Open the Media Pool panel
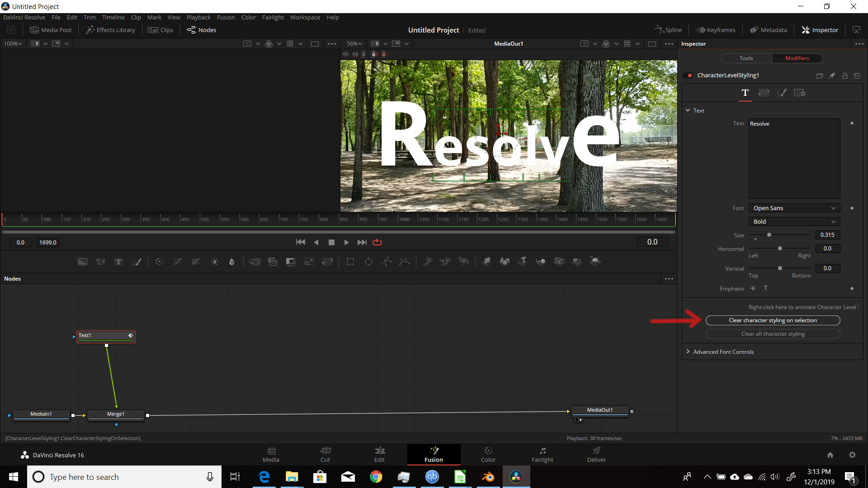 click(x=51, y=30)
